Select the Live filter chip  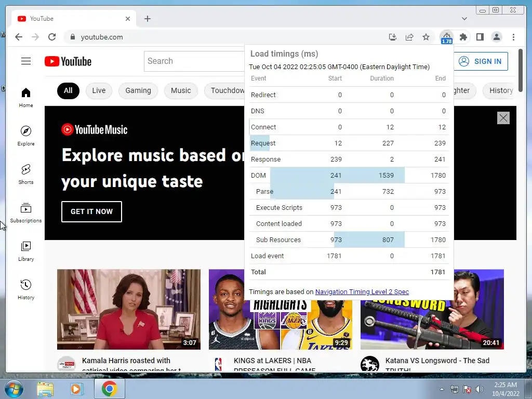99,90
